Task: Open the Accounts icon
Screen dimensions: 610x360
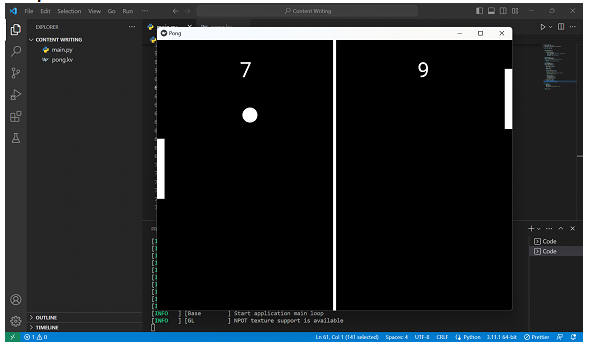Action: tap(16, 300)
